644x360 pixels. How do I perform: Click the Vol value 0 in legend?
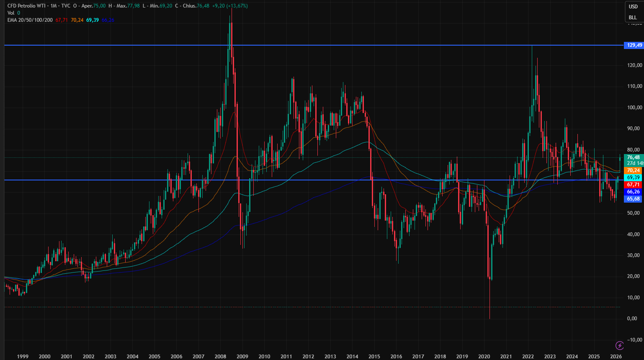(x=18, y=13)
